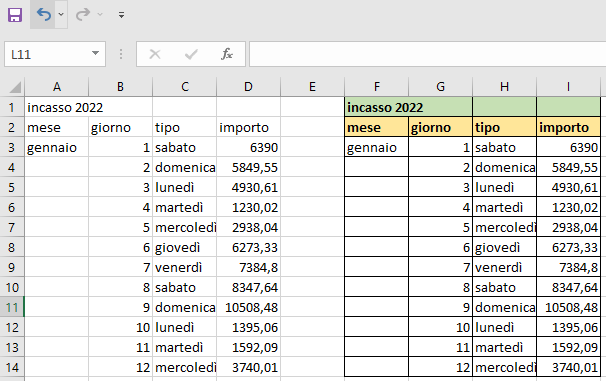The height and width of the screenshot is (381, 606).
Task: Click the Save icon in Quick Access Toolbar
Action: pos(15,15)
